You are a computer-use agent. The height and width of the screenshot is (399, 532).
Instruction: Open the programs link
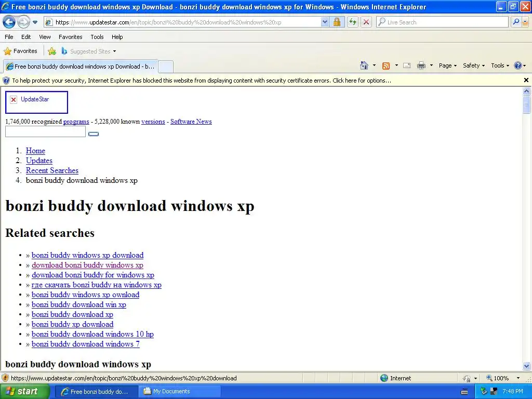point(76,122)
